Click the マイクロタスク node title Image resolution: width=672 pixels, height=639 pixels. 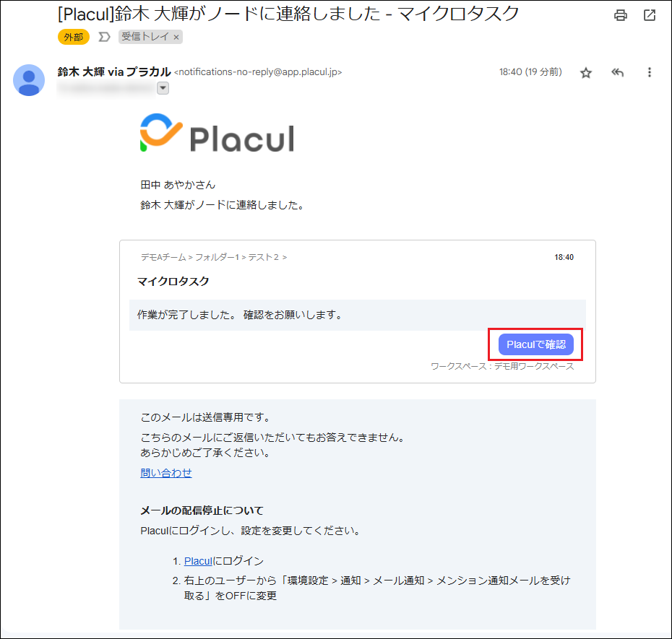click(173, 282)
